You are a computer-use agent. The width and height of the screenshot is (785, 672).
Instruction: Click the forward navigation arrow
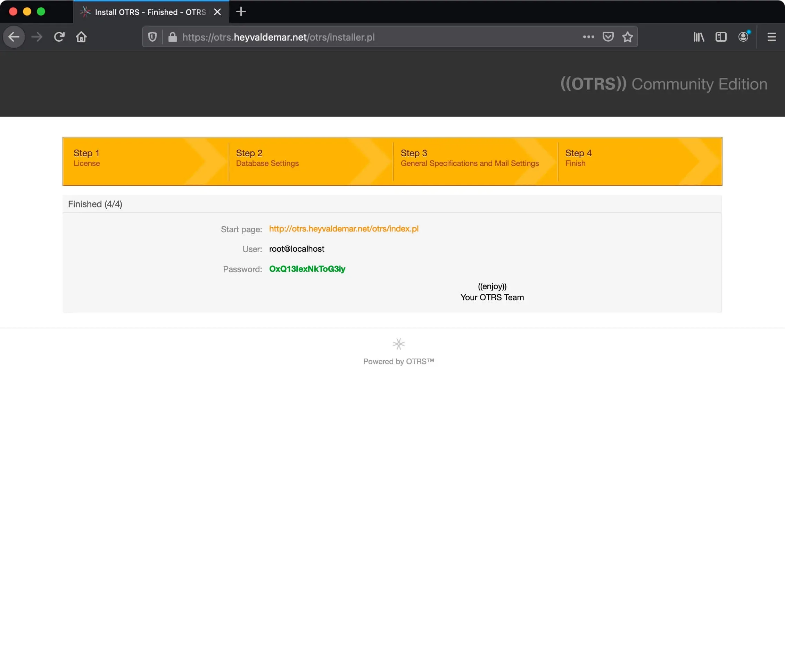point(37,37)
